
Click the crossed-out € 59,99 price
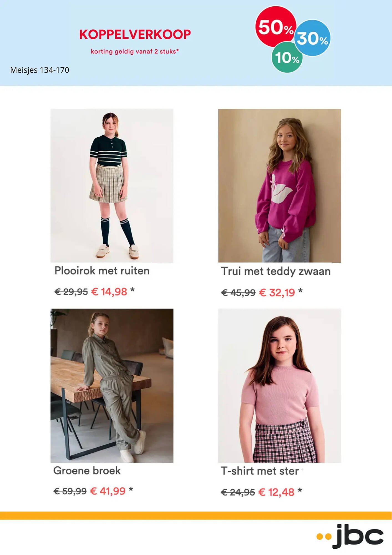coord(70,491)
